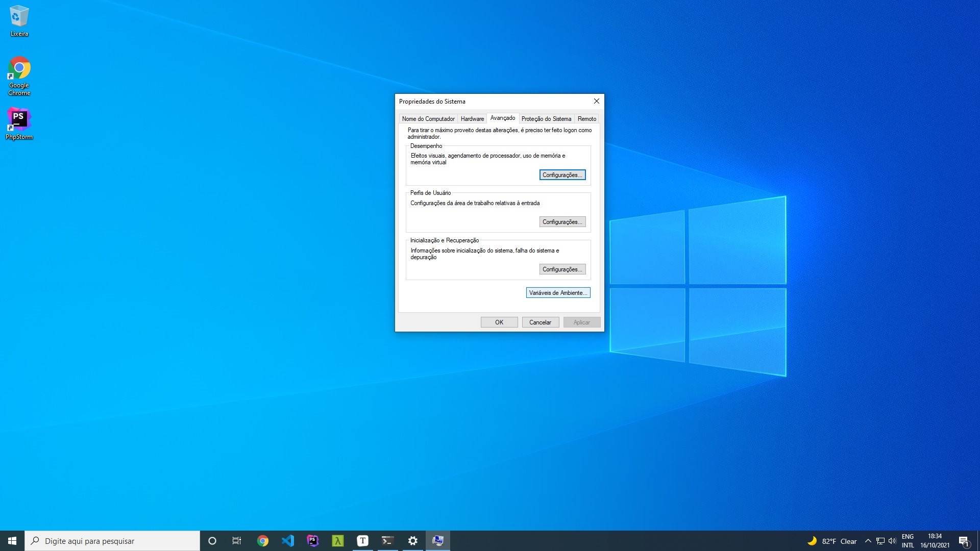The height and width of the screenshot is (551, 980).
Task: Click Task View taskbar button
Action: (237, 541)
